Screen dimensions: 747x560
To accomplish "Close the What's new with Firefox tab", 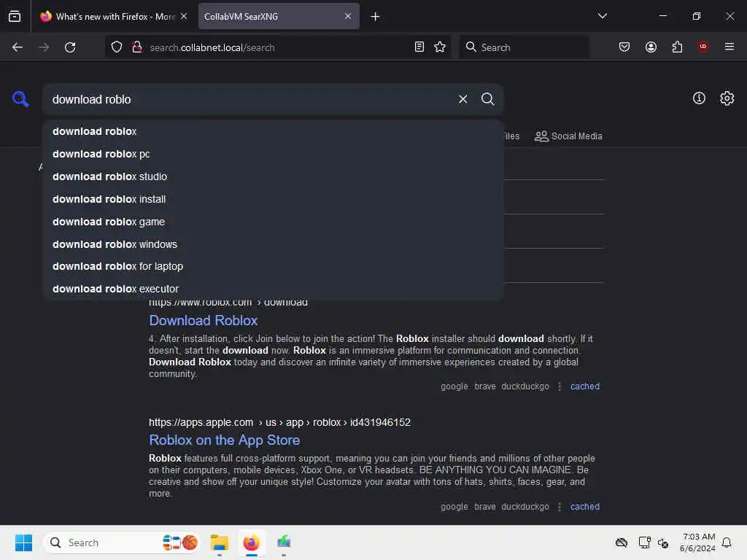I will tap(184, 16).
